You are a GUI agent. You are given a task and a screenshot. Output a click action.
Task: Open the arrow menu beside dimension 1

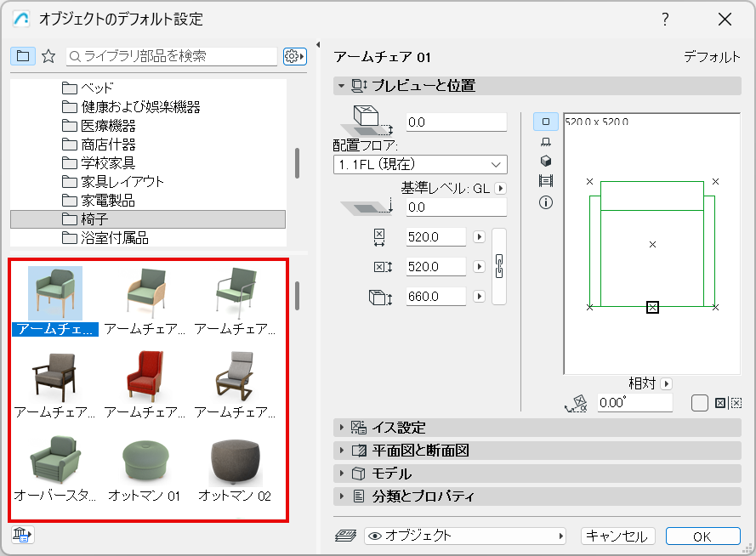pos(479,237)
